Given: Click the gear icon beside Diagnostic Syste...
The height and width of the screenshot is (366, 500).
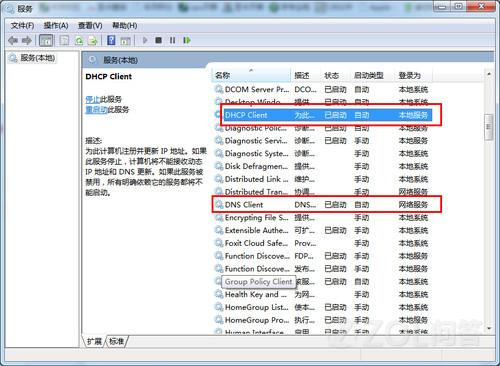Looking at the screenshot, I should (219, 153).
